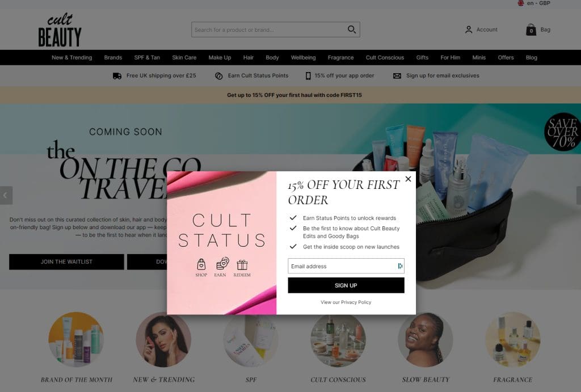581x392 pixels.
Task: Click the black SIGN UP button
Action: click(x=346, y=285)
